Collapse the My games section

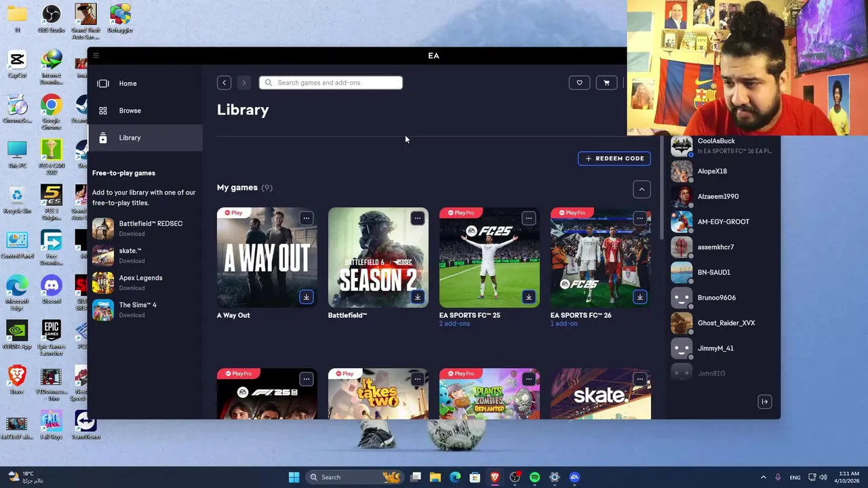pyautogui.click(x=642, y=190)
